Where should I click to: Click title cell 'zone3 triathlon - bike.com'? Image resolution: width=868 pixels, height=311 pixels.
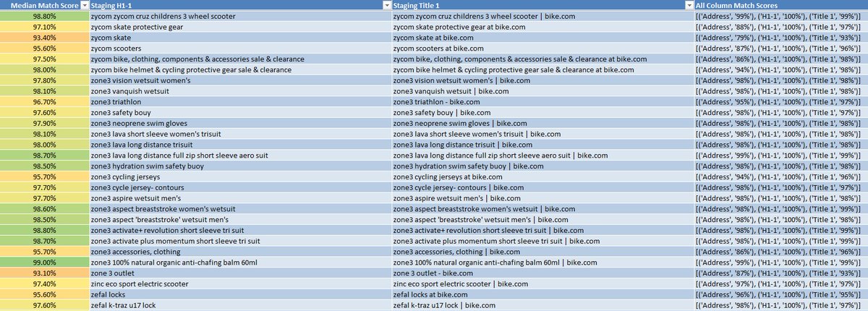click(x=542, y=103)
